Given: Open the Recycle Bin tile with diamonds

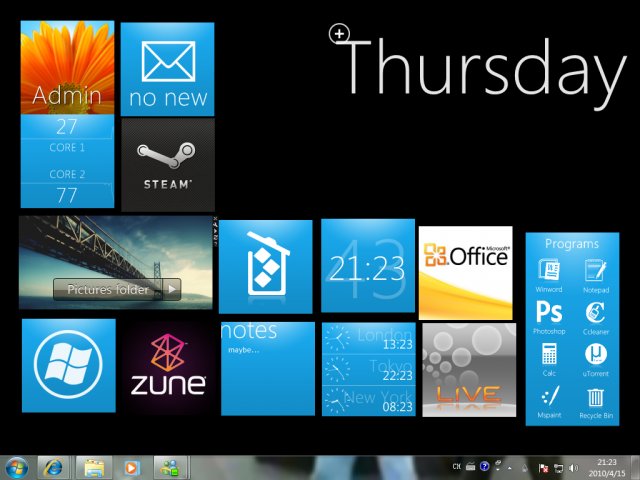Looking at the screenshot, I should coord(266,267).
